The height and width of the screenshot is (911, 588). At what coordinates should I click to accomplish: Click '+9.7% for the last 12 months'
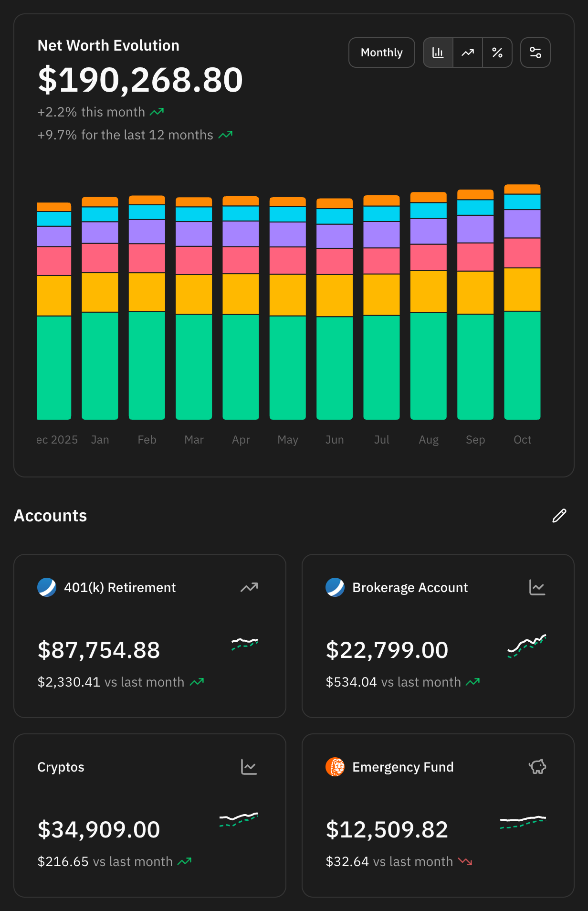coord(125,135)
